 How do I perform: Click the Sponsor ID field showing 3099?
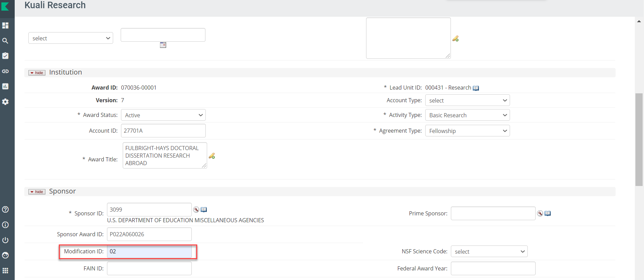[x=149, y=210]
